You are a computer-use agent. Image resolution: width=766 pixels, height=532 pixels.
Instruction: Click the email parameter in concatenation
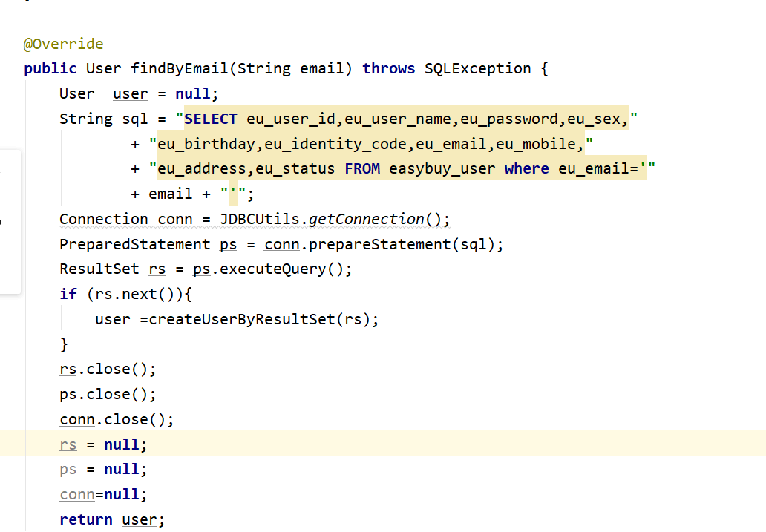[x=170, y=193]
